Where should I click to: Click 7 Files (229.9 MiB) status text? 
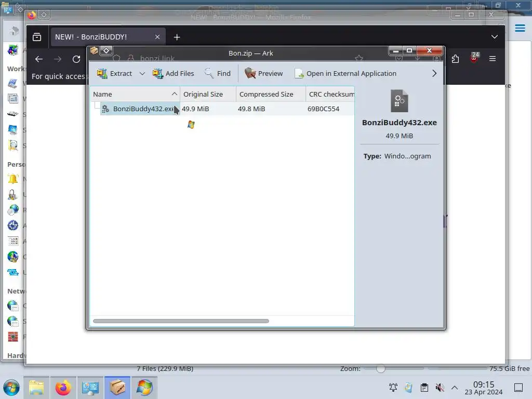[165, 368]
